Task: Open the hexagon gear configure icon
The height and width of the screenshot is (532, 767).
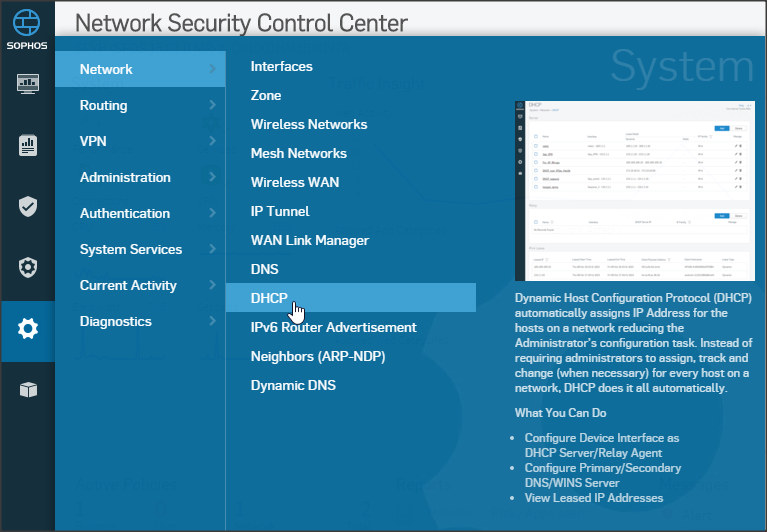Action: point(28,267)
